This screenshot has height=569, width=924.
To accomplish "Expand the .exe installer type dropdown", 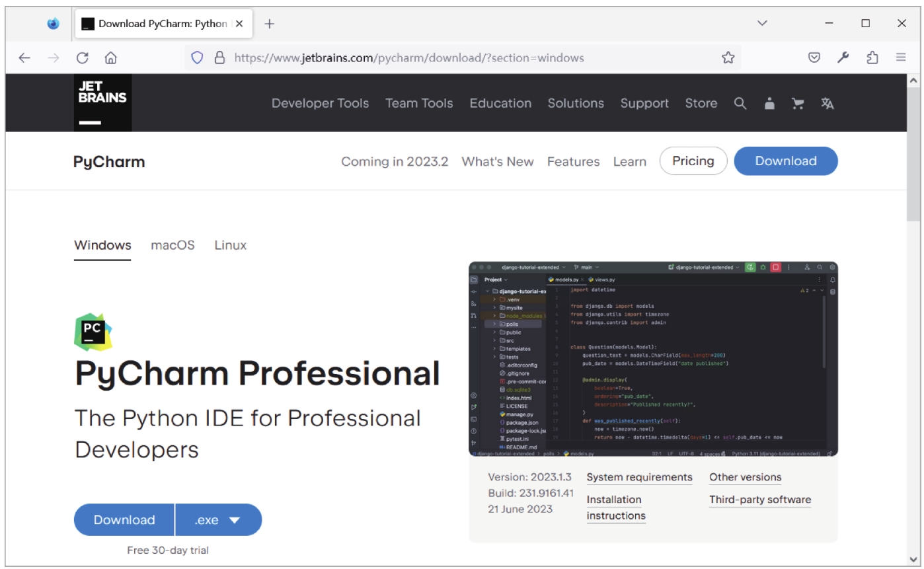I will 219,519.
